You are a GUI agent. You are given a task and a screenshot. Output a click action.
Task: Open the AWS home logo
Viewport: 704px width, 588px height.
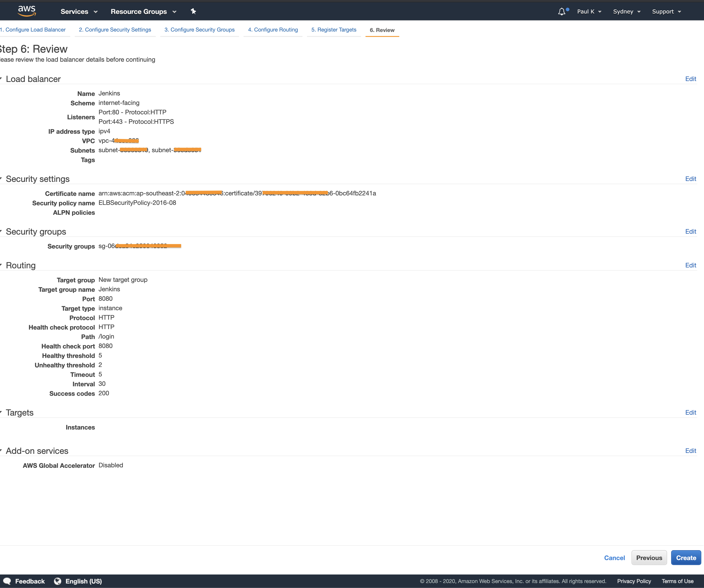pyautogui.click(x=27, y=11)
